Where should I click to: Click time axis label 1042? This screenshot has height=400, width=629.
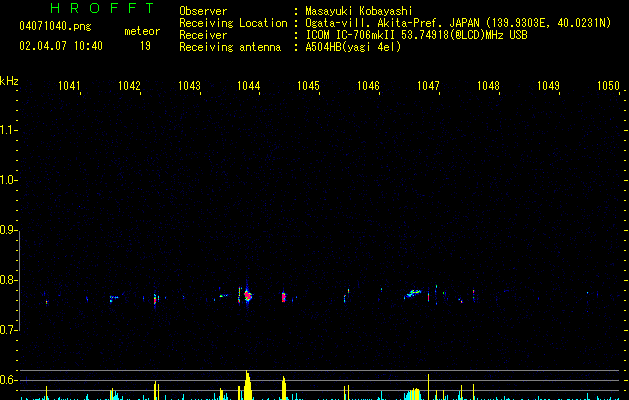tap(129, 86)
